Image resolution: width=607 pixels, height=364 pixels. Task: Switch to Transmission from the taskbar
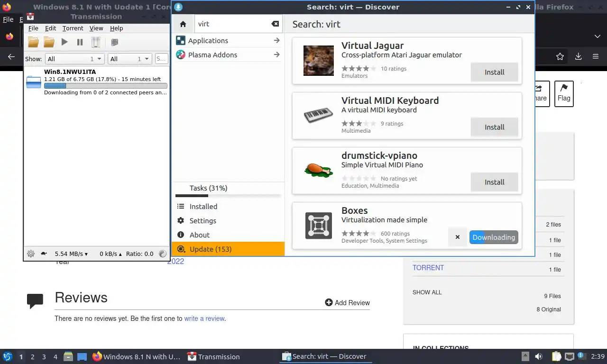tap(214, 356)
